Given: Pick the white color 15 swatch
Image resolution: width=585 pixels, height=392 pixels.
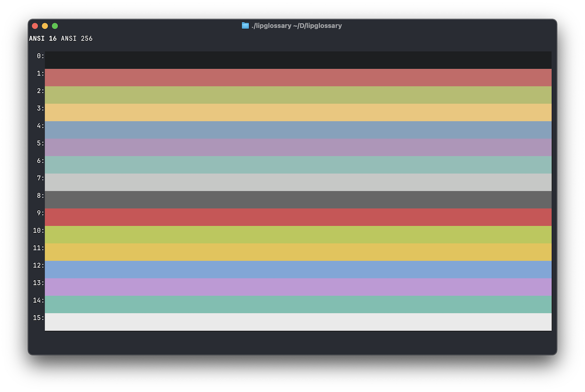Looking at the screenshot, I should (298, 322).
